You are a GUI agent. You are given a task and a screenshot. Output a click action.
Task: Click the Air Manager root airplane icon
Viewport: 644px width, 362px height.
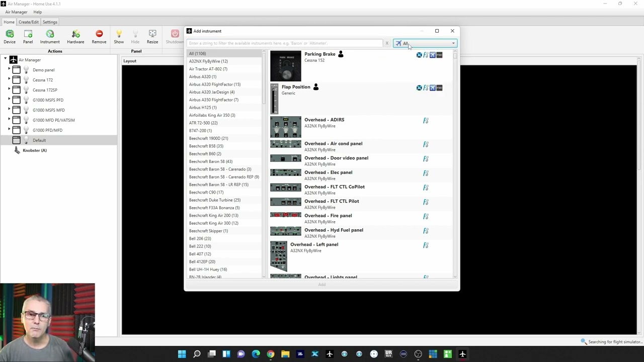click(x=14, y=60)
